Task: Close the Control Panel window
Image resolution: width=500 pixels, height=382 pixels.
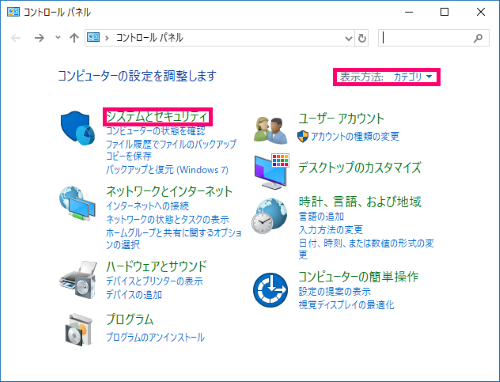Action: click(x=481, y=12)
